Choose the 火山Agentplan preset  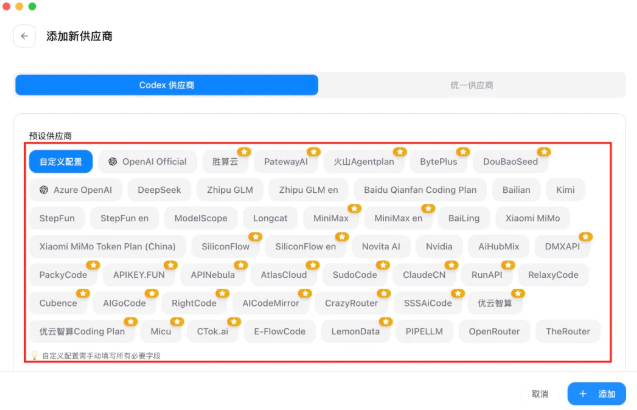click(364, 162)
